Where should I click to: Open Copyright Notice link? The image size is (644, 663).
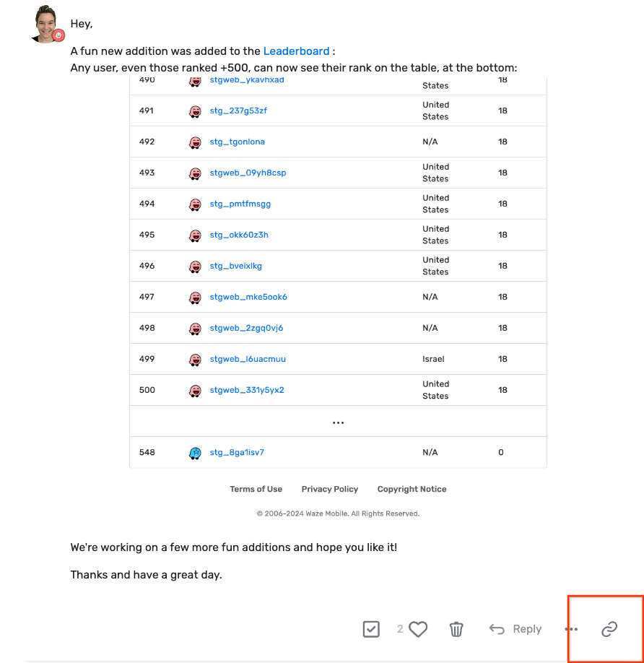pyautogui.click(x=412, y=490)
